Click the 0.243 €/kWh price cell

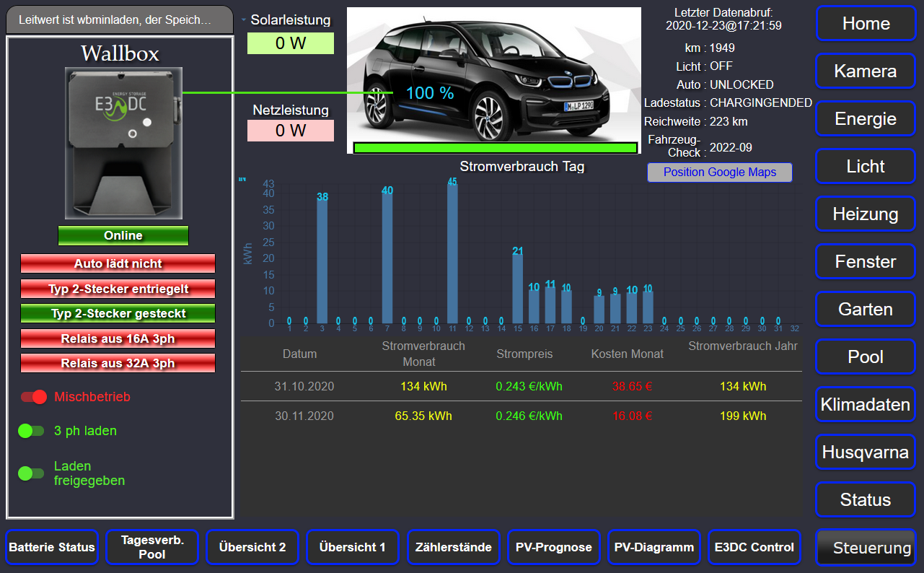(x=529, y=386)
